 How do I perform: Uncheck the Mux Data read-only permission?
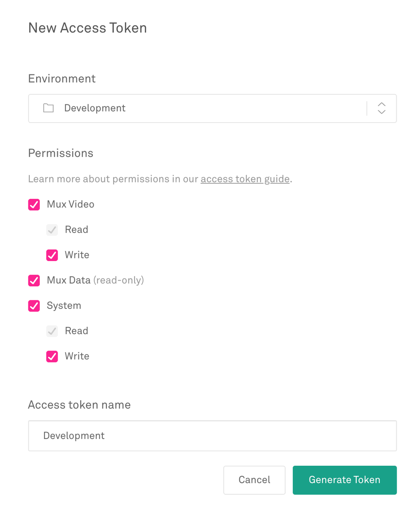click(34, 281)
